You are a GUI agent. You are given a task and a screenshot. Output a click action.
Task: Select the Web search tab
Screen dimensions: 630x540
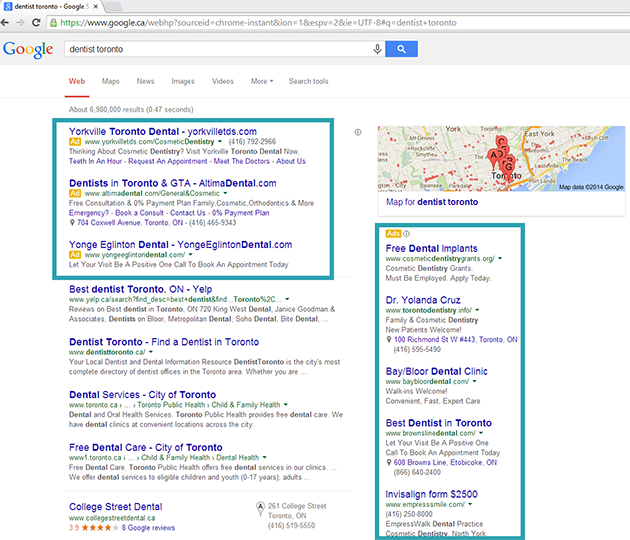point(77,81)
